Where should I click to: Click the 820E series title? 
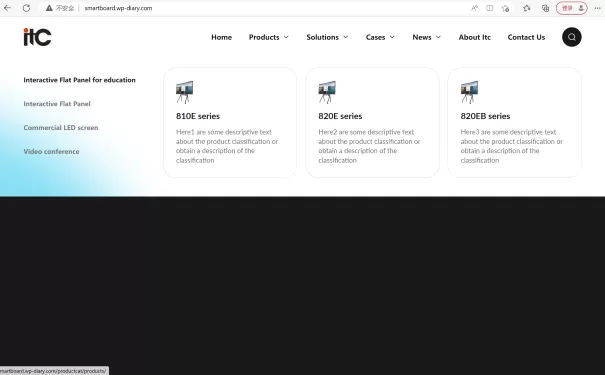coord(340,116)
